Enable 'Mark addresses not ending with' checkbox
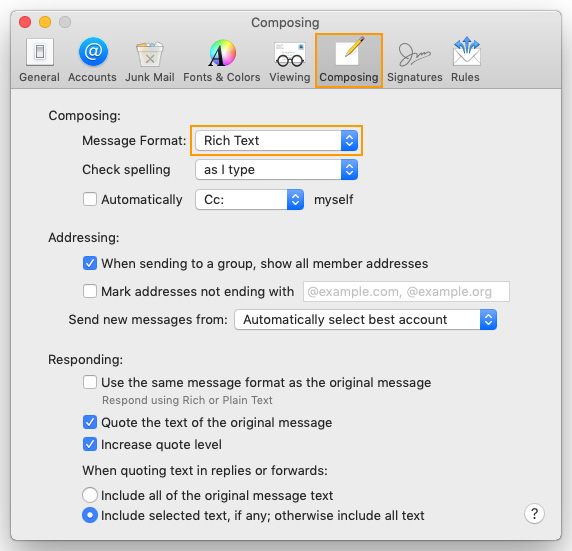The width and height of the screenshot is (572, 551). coord(90,291)
